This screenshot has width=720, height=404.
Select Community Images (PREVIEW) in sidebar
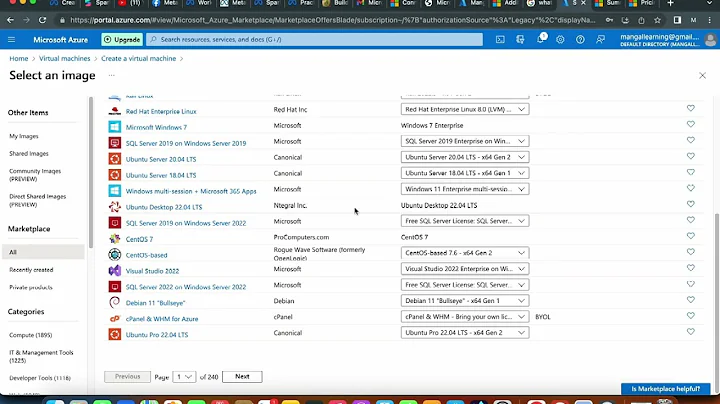[35, 175]
